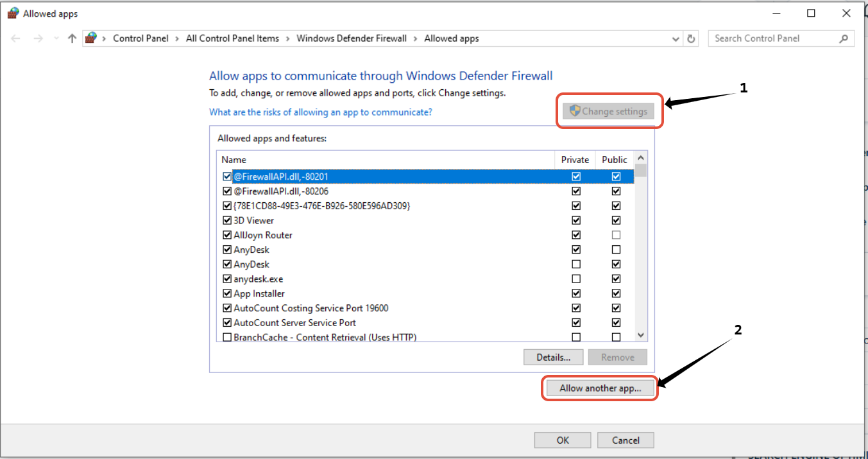Select the App Installer entry
The height and width of the screenshot is (459, 868).
(x=426, y=293)
